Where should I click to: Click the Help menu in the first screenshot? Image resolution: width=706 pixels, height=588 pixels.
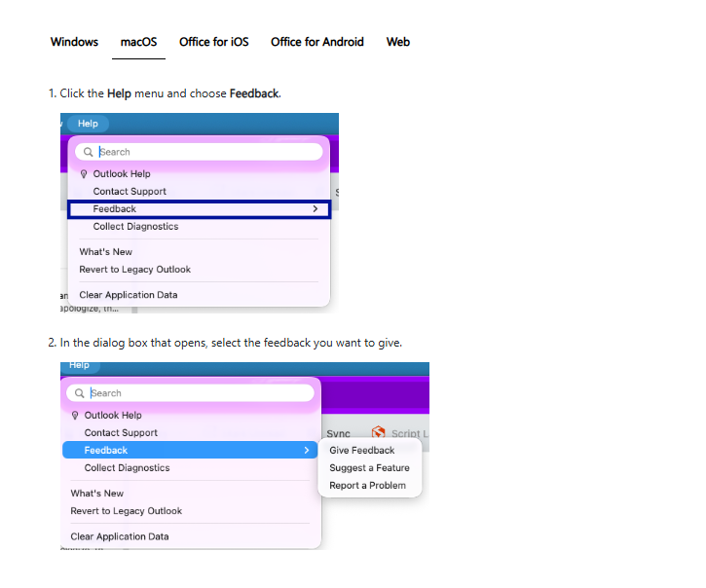(88, 124)
